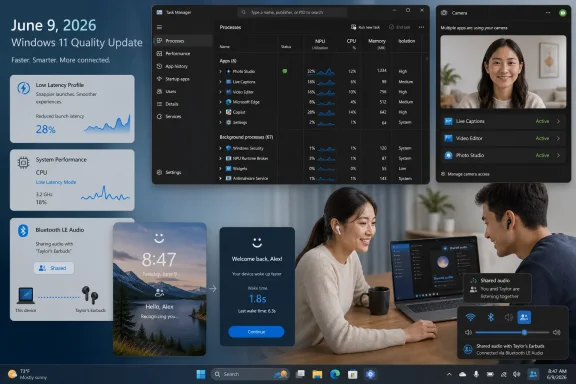Image resolution: width=576 pixels, height=384 pixels.
Task: Click the End task button
Action: tap(400, 27)
